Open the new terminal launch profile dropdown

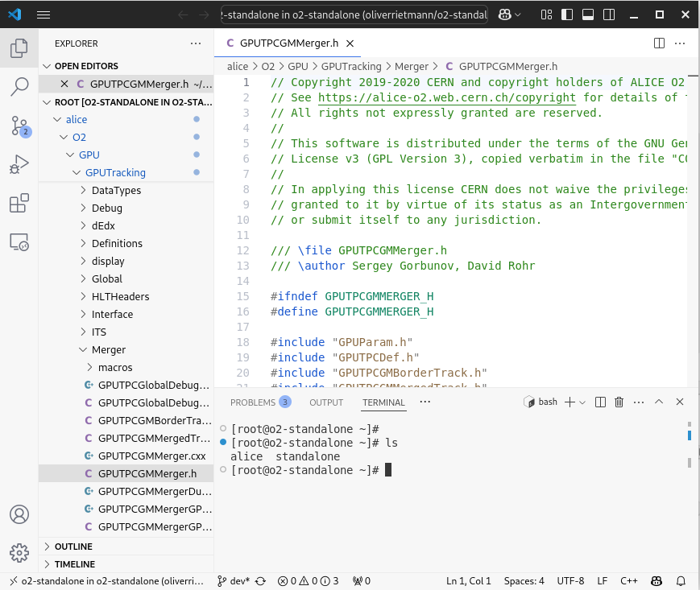582,402
